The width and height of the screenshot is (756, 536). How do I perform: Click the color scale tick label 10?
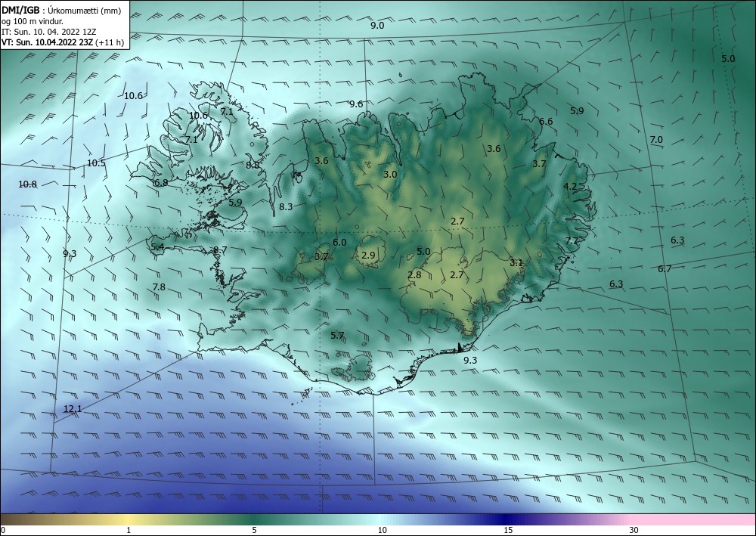coord(383,530)
